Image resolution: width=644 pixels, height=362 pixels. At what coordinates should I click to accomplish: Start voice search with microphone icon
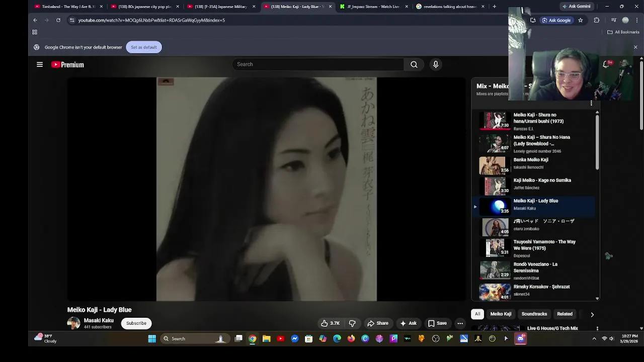pos(436,64)
